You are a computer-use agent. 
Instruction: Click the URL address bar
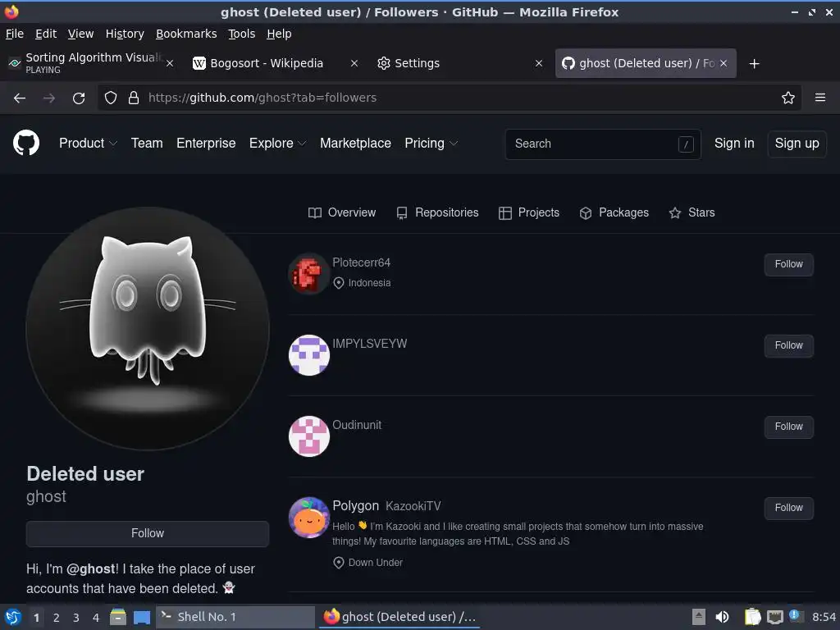click(x=450, y=98)
